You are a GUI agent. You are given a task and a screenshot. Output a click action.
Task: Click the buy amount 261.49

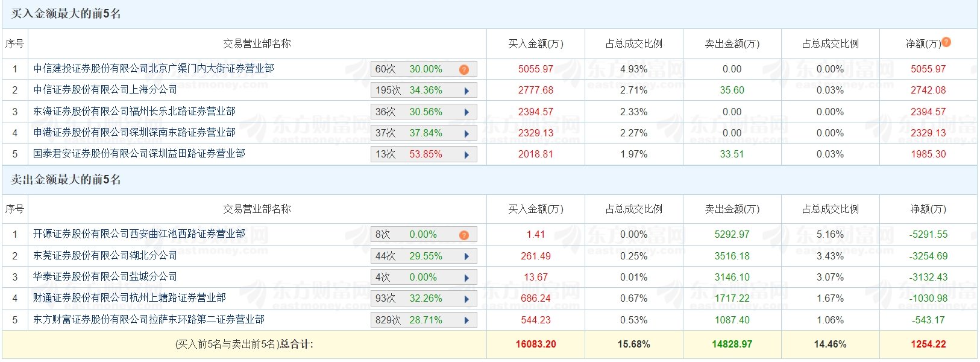pos(536,256)
